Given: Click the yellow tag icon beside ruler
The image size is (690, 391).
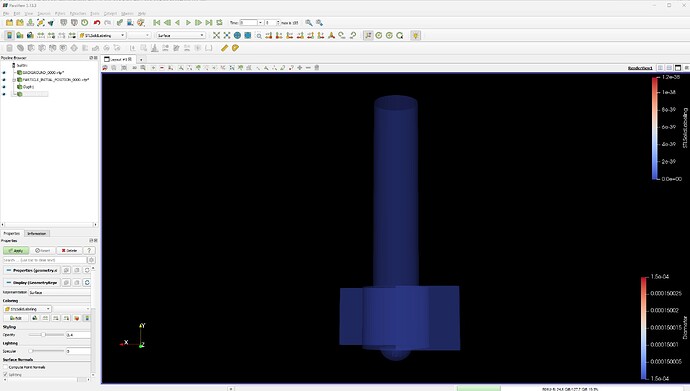Looking at the screenshot, I should (235, 48).
